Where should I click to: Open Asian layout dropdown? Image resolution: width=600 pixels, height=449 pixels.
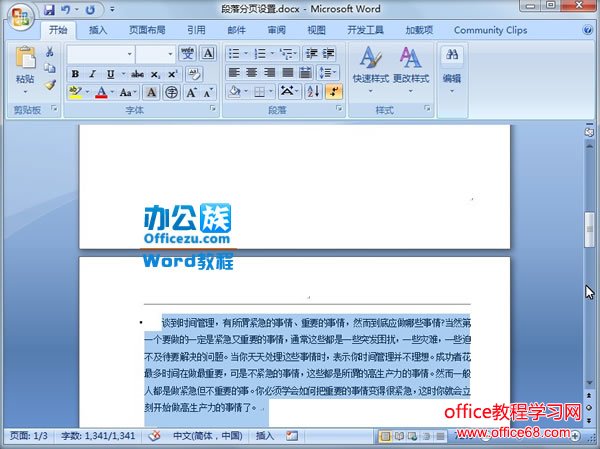point(289,92)
